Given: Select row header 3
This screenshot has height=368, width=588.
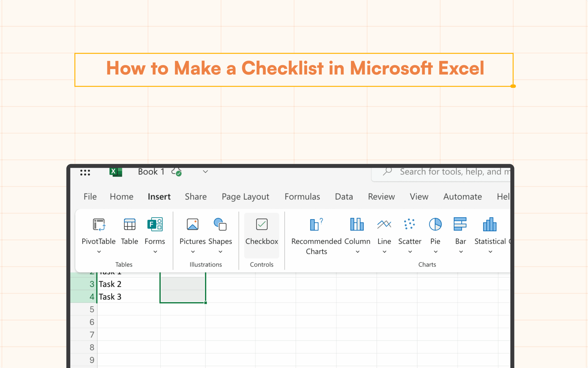Looking at the screenshot, I should point(84,284).
